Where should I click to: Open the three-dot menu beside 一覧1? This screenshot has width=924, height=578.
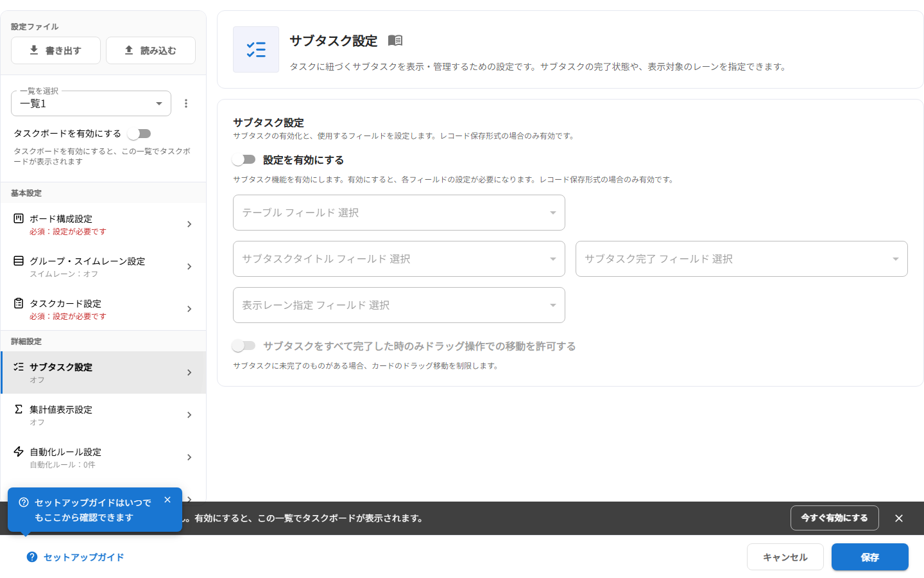tap(186, 103)
